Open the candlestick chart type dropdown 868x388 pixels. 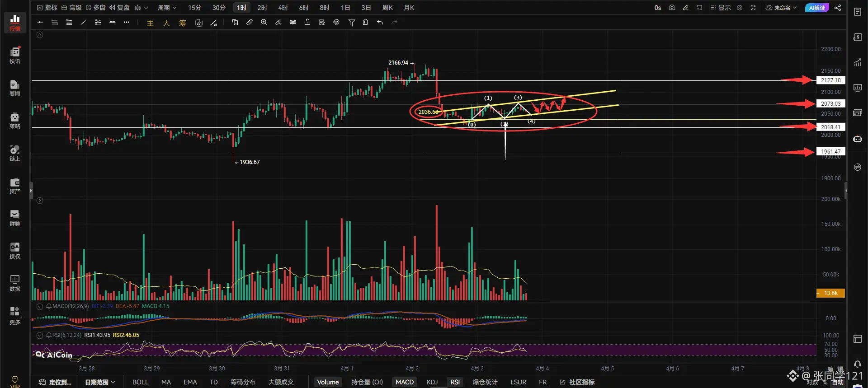tap(141, 8)
